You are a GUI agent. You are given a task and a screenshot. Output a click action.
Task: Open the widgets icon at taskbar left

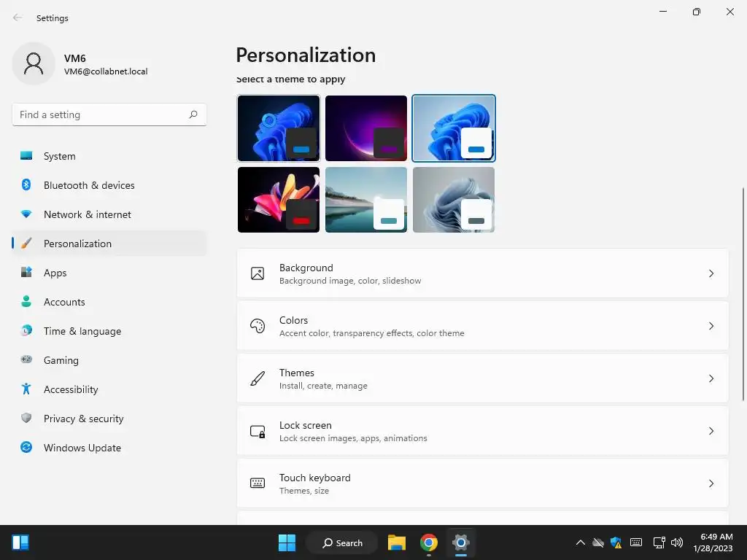pyautogui.click(x=20, y=542)
